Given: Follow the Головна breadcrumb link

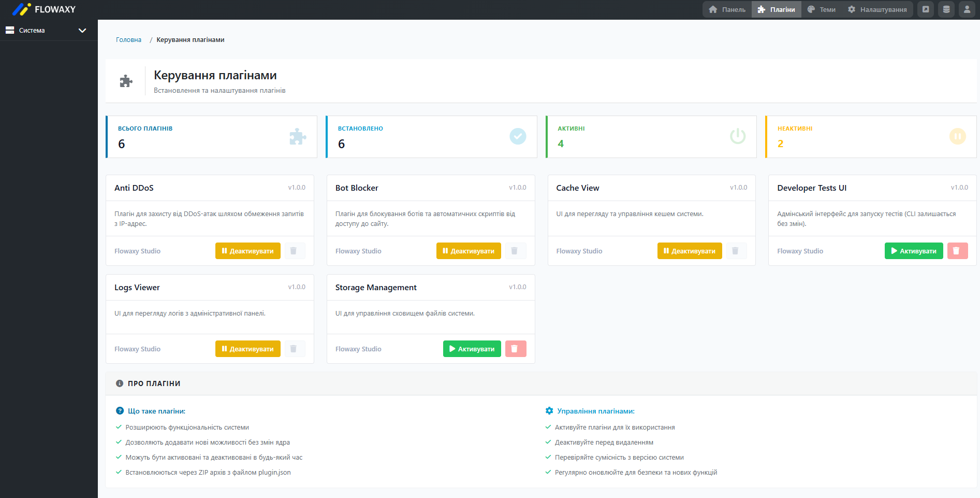Looking at the screenshot, I should point(128,40).
